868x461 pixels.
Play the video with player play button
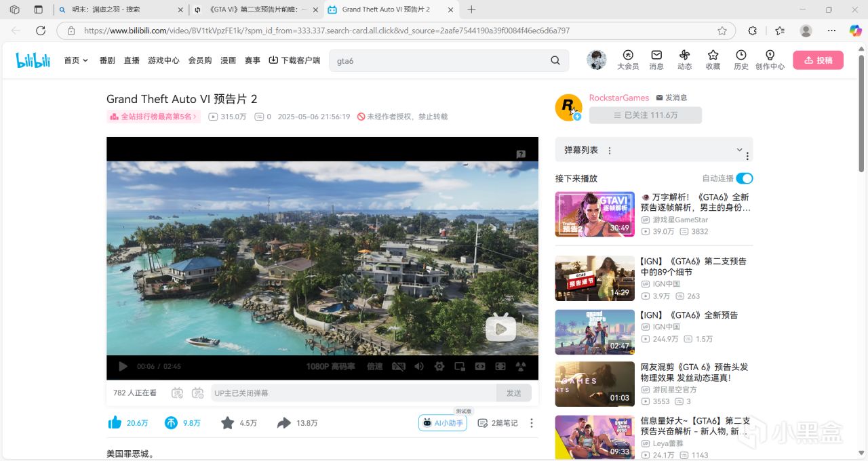click(x=123, y=366)
